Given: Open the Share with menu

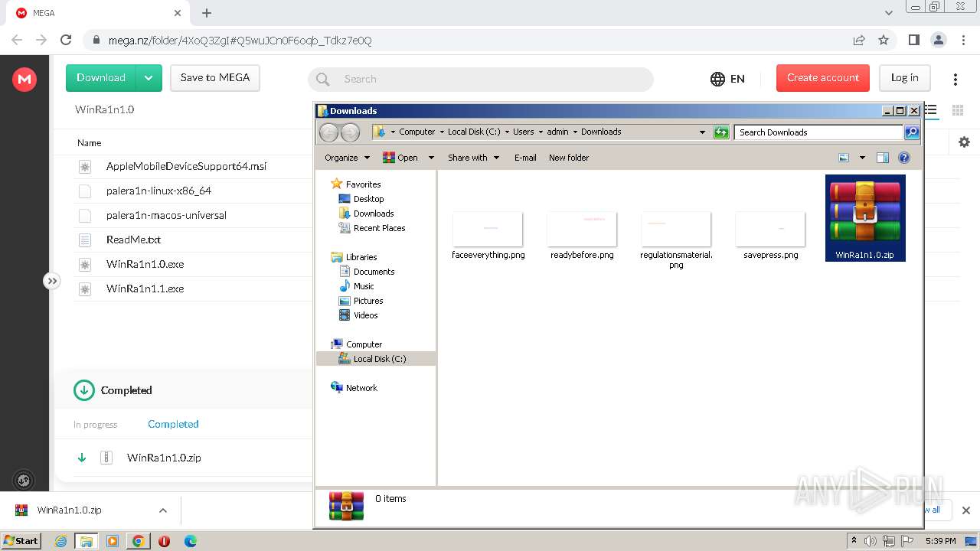Looking at the screenshot, I should (x=473, y=158).
